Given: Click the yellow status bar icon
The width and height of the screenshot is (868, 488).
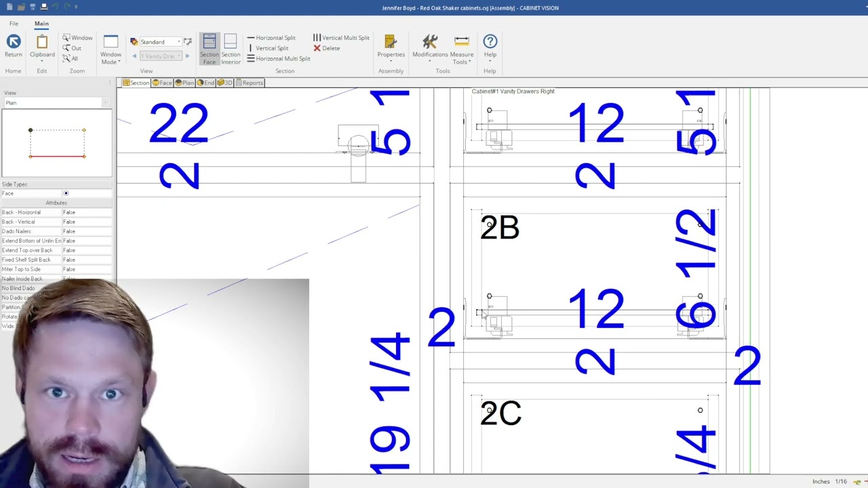Looking at the screenshot, I should click(857, 482).
